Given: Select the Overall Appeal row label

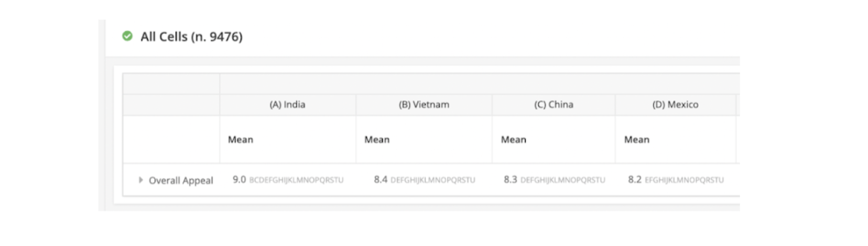Looking at the screenshot, I should tap(181, 181).
